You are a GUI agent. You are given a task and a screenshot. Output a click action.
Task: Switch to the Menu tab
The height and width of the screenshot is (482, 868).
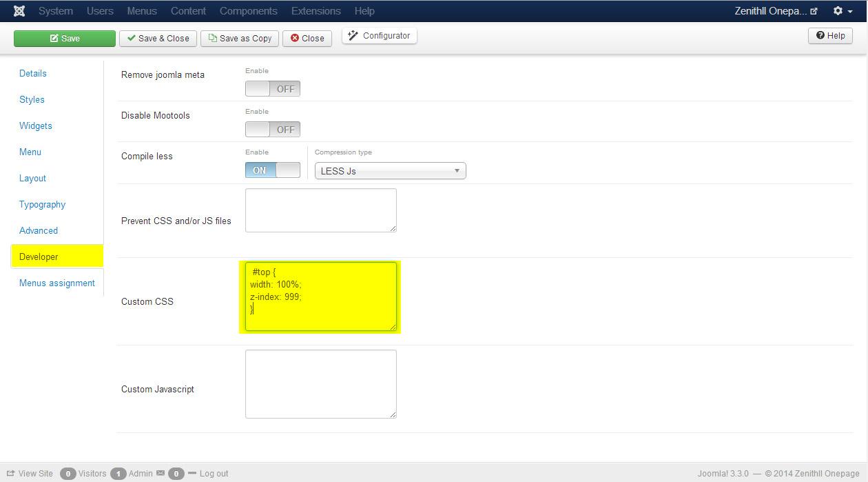point(30,152)
